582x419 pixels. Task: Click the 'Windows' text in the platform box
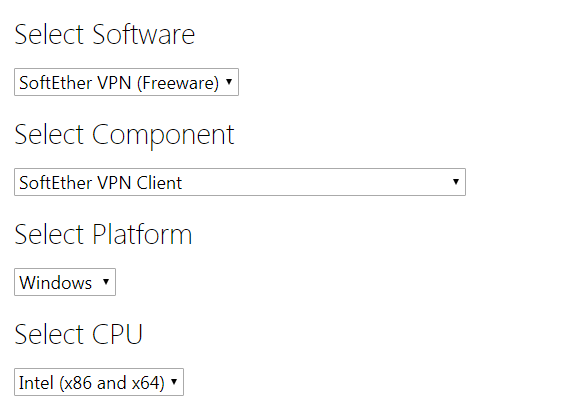click(56, 283)
